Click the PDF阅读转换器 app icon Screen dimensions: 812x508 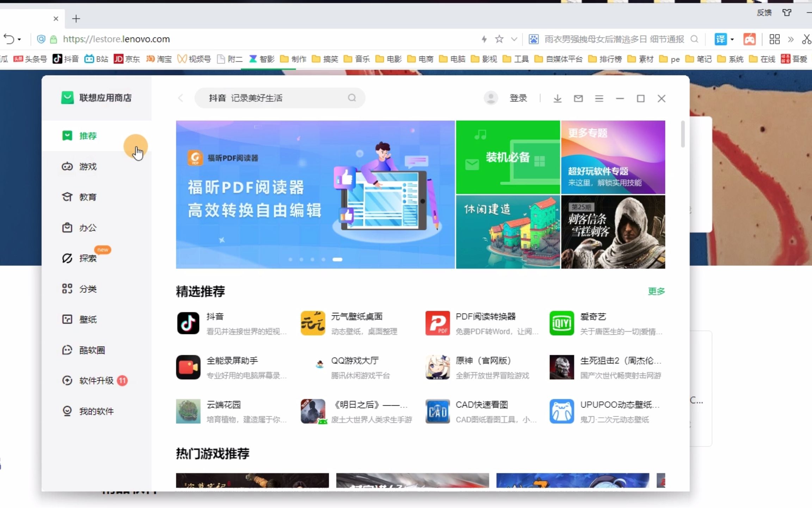point(437,323)
